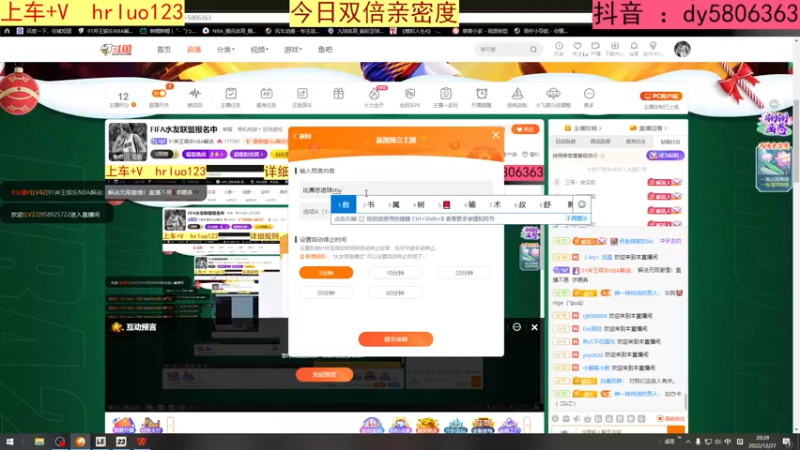Open the creator center lightbulb icon

pyautogui.click(x=653, y=46)
